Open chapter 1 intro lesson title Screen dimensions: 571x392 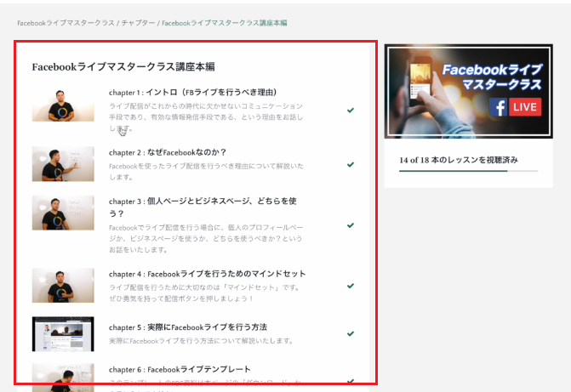pyautogui.click(x=192, y=93)
